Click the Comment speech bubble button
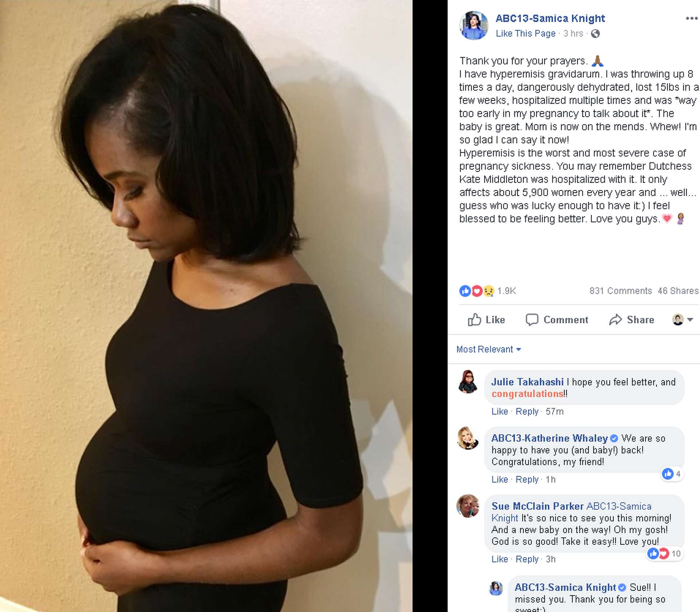Screen dimensions: 700x612 pyautogui.click(x=557, y=320)
